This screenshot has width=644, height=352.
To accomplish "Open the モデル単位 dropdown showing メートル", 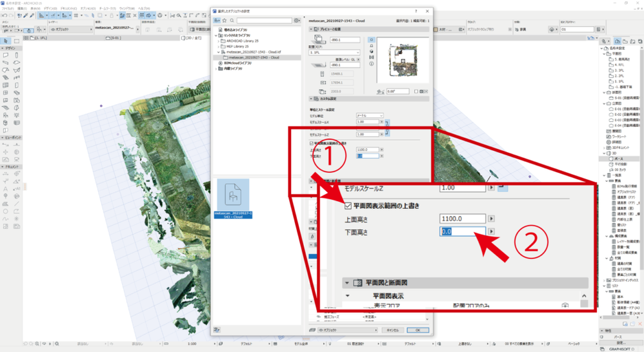I will tap(370, 115).
